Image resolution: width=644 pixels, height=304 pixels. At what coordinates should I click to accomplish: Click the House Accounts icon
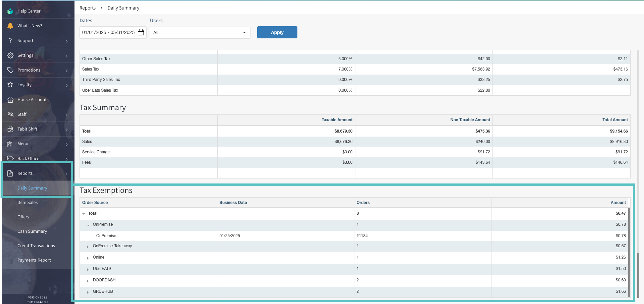10,100
